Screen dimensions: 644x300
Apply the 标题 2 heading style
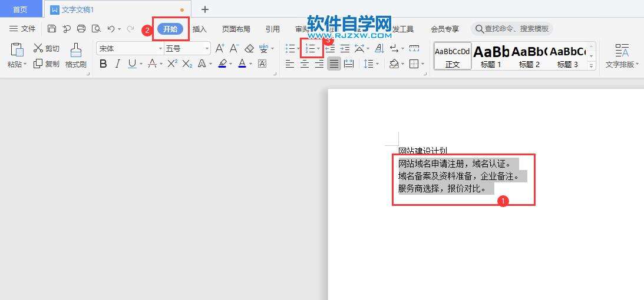point(530,56)
